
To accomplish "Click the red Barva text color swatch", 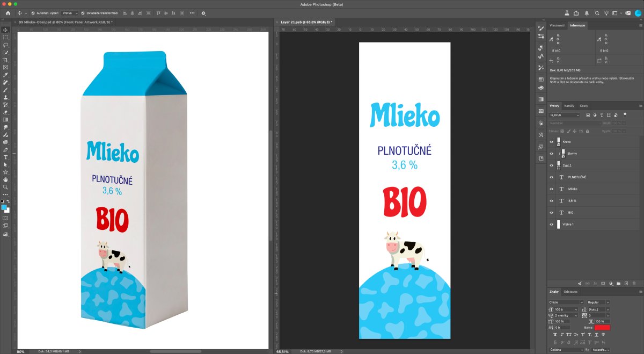I will click(602, 327).
